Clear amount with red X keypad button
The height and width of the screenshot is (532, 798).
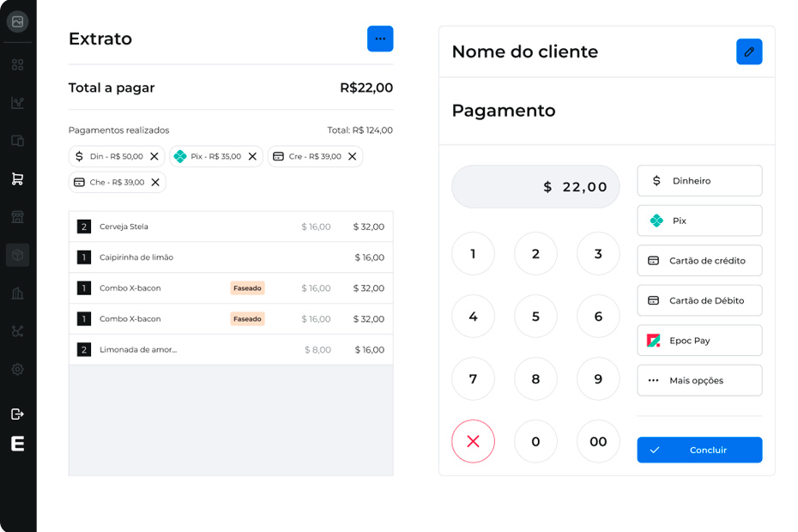pyautogui.click(x=474, y=441)
